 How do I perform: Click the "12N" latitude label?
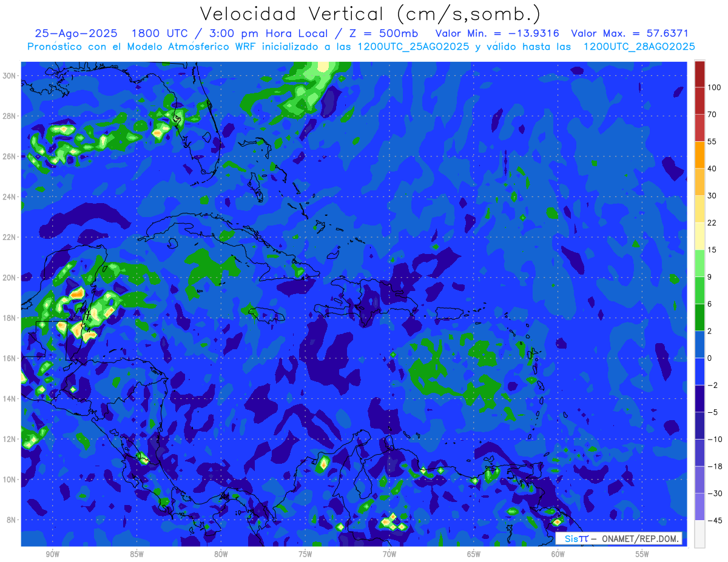click(10, 439)
